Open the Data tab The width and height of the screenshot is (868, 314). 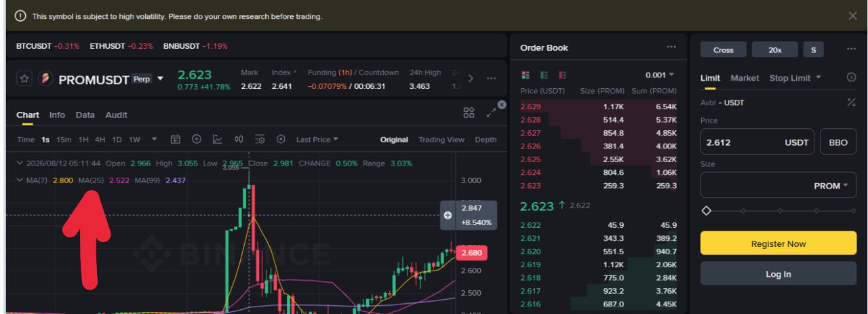[85, 115]
